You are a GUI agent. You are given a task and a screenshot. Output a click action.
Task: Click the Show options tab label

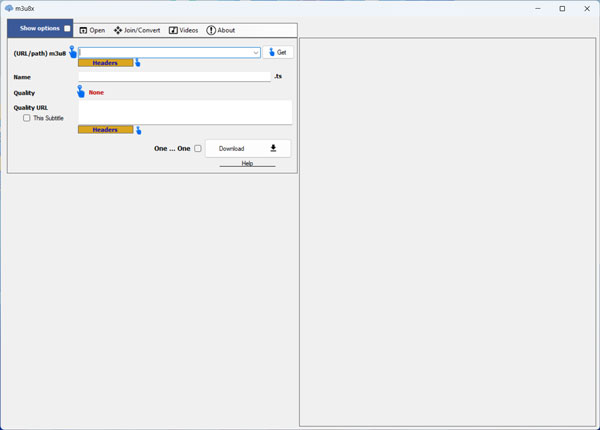40,28
